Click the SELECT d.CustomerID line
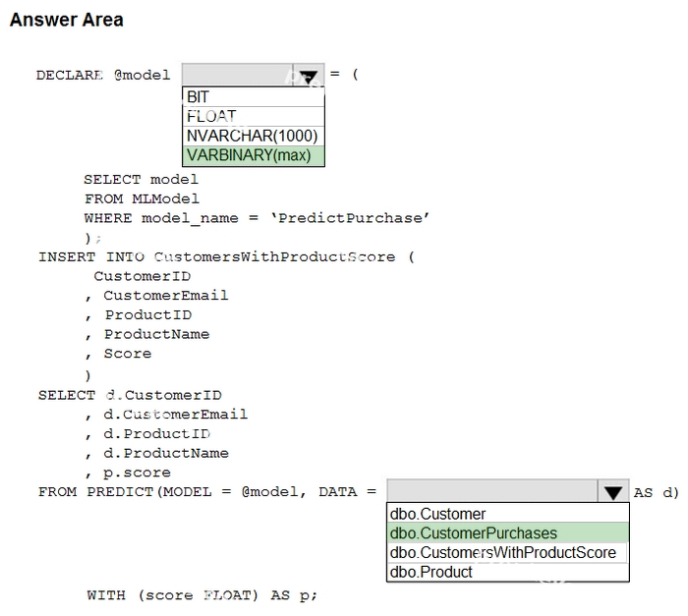 point(130,395)
